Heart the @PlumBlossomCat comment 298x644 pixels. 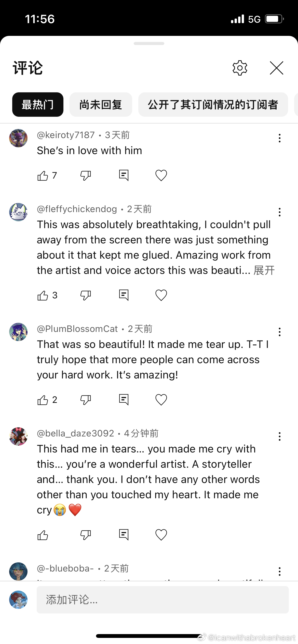161,400
